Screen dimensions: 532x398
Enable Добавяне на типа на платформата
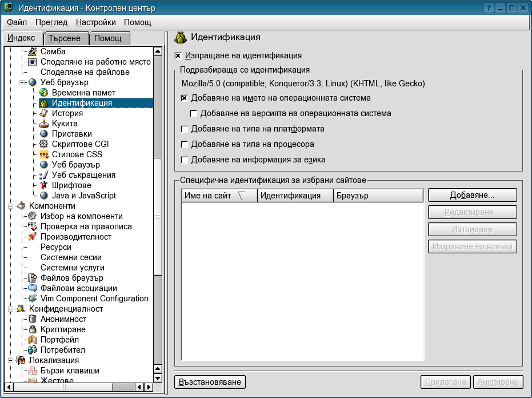184,129
